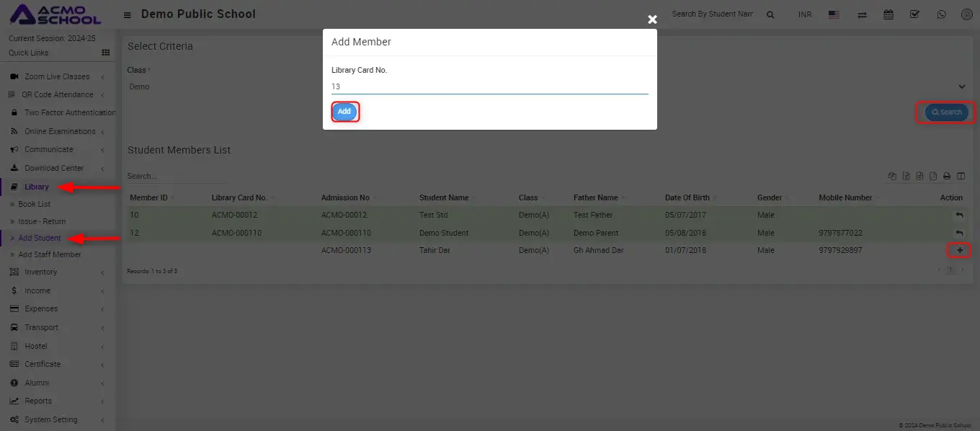Image resolution: width=980 pixels, height=431 pixels.
Task: Export table using the PDF icon
Action: tap(933, 176)
